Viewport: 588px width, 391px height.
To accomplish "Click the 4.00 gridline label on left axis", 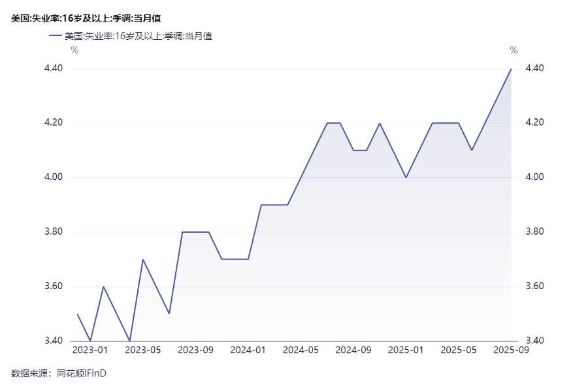I will 54,177.
